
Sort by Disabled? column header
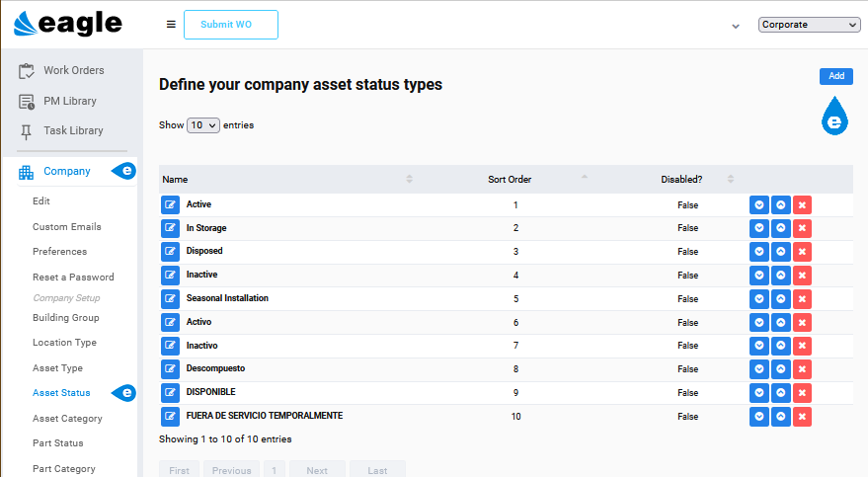(681, 180)
